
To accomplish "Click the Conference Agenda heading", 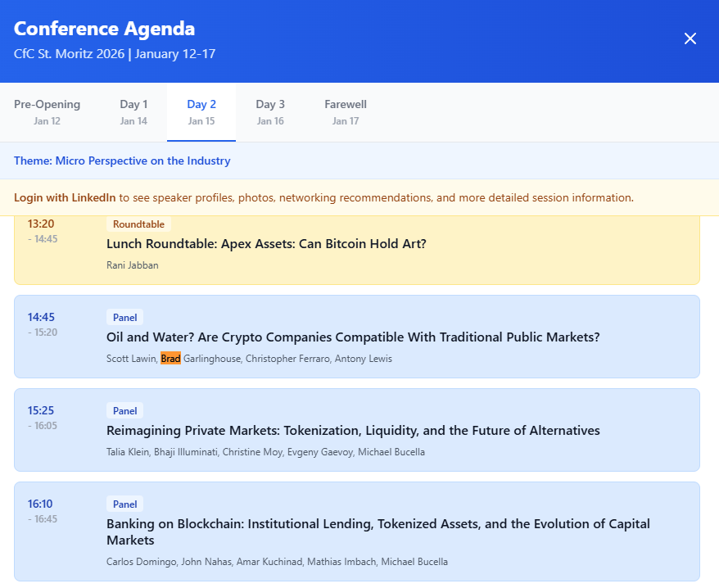I will click(105, 29).
